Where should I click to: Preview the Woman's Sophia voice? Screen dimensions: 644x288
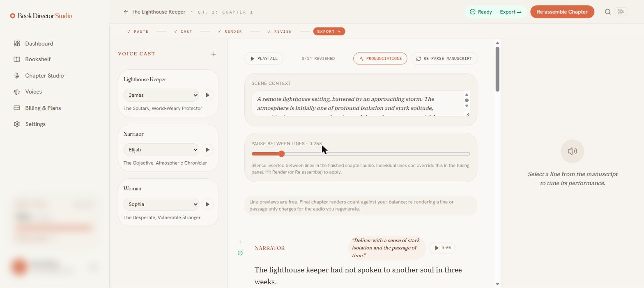point(207,204)
